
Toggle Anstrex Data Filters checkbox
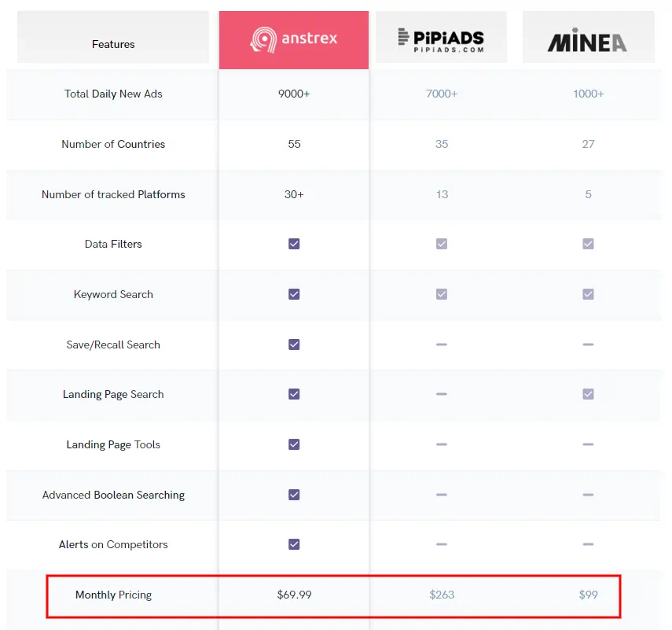click(x=294, y=244)
